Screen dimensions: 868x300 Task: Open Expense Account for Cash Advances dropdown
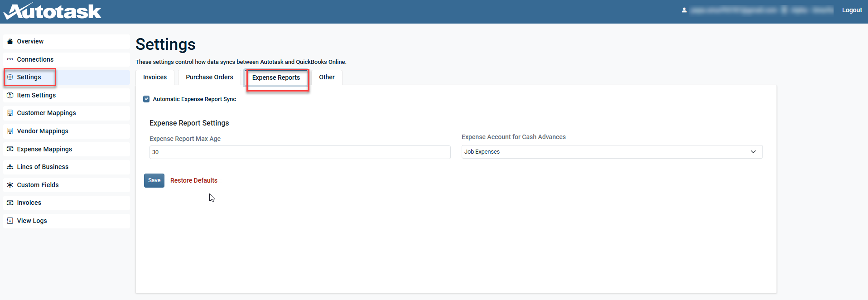pyautogui.click(x=612, y=152)
